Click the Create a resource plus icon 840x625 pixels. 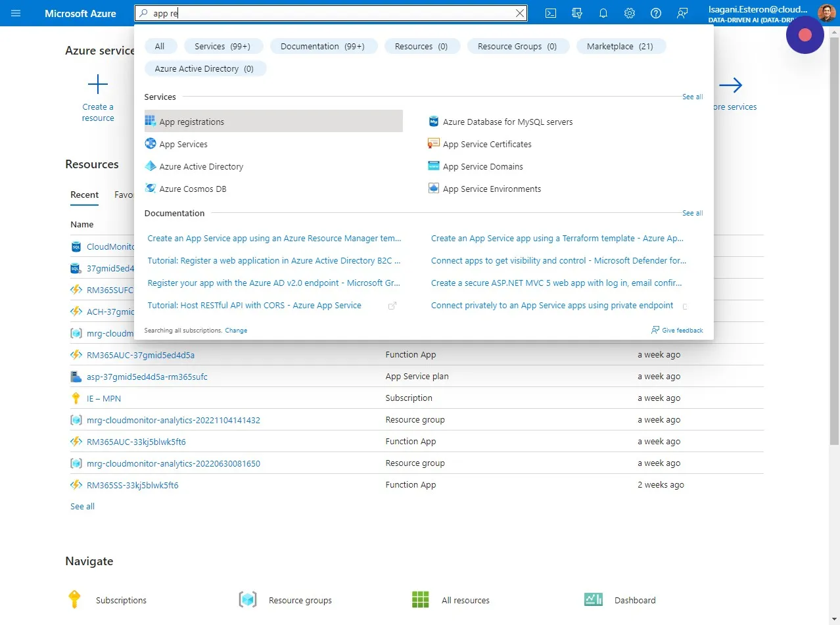click(x=98, y=85)
